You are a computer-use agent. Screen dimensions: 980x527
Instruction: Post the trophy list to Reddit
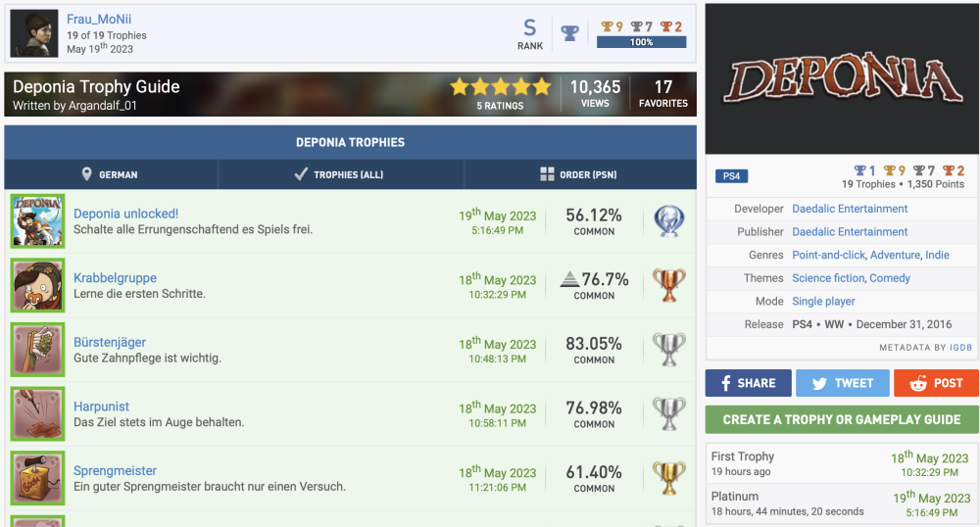(936, 383)
